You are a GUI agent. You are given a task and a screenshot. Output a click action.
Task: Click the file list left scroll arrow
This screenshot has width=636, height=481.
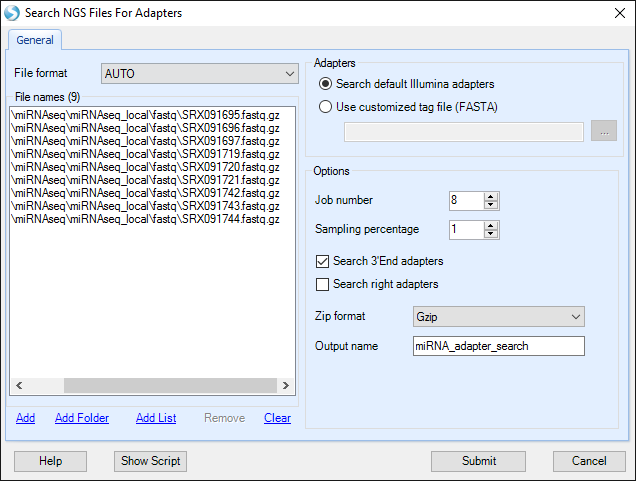click(x=19, y=385)
